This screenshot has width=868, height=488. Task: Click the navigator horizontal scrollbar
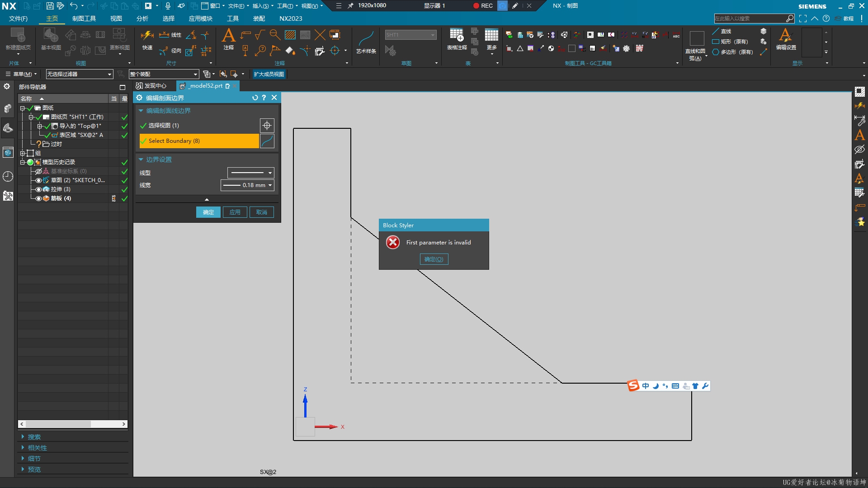72,424
